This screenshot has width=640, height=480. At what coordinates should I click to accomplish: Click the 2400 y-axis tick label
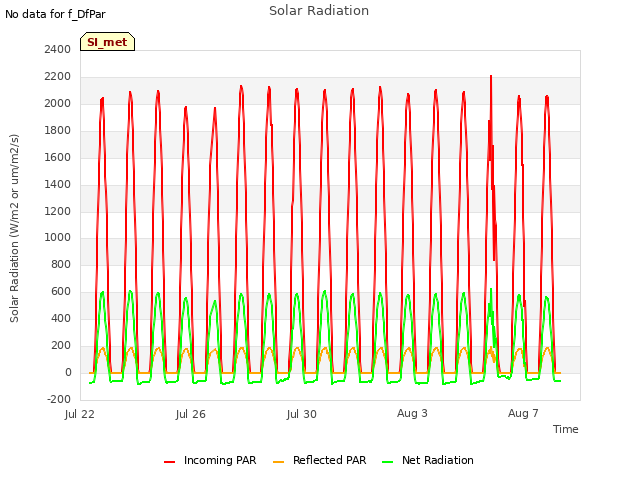point(58,50)
